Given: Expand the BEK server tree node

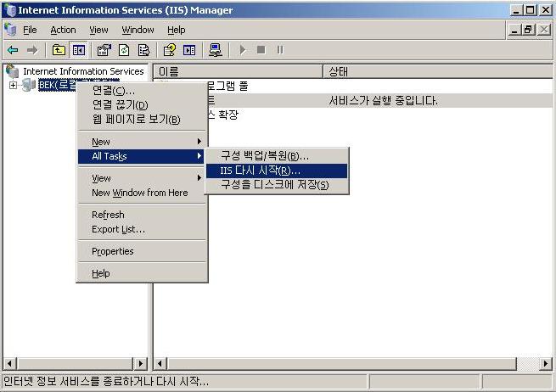Looking at the screenshot, I should tap(13, 85).
